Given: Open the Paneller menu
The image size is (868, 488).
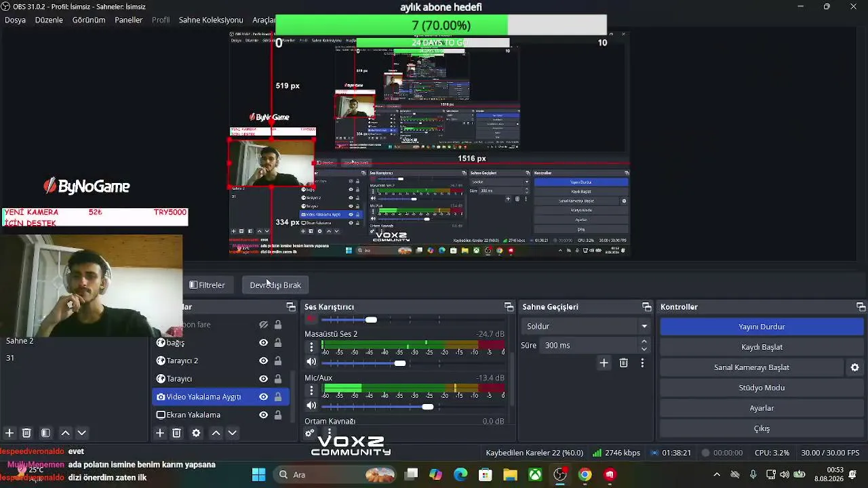Looking at the screenshot, I should point(129,20).
